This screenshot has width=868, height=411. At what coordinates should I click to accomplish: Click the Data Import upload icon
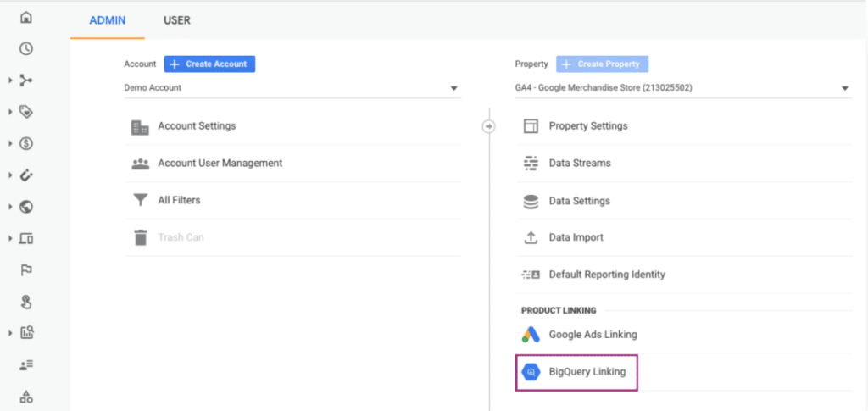(x=531, y=238)
